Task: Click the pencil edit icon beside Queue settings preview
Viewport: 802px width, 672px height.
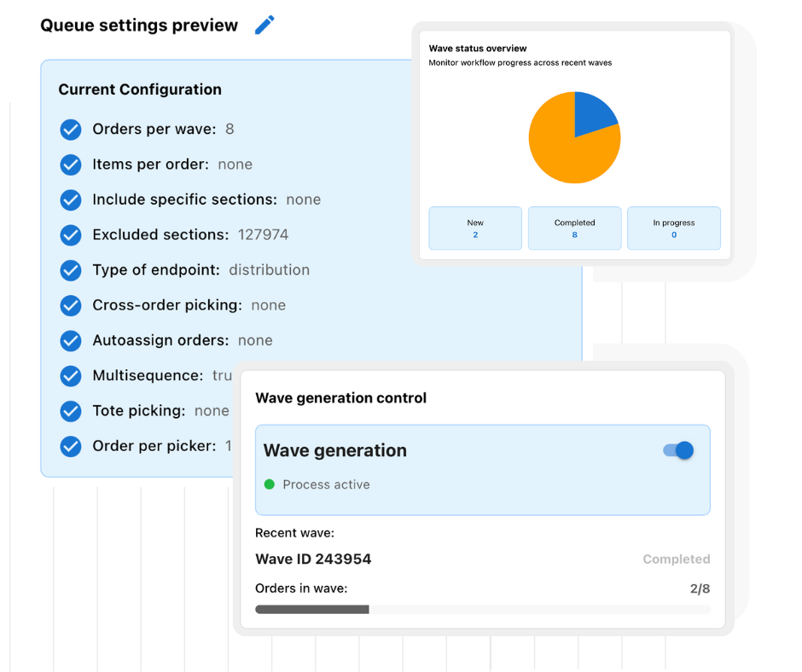Action: click(265, 25)
